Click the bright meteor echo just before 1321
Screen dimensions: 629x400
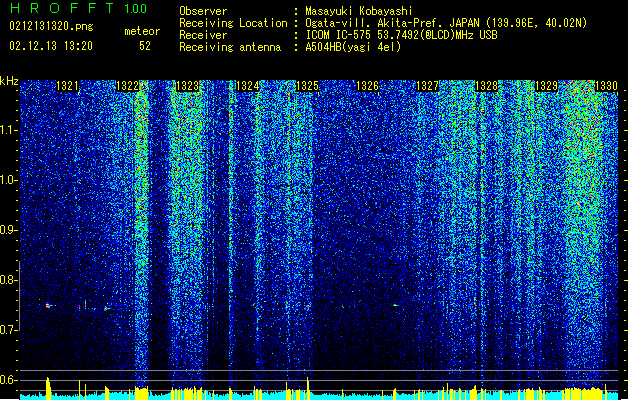(49, 306)
